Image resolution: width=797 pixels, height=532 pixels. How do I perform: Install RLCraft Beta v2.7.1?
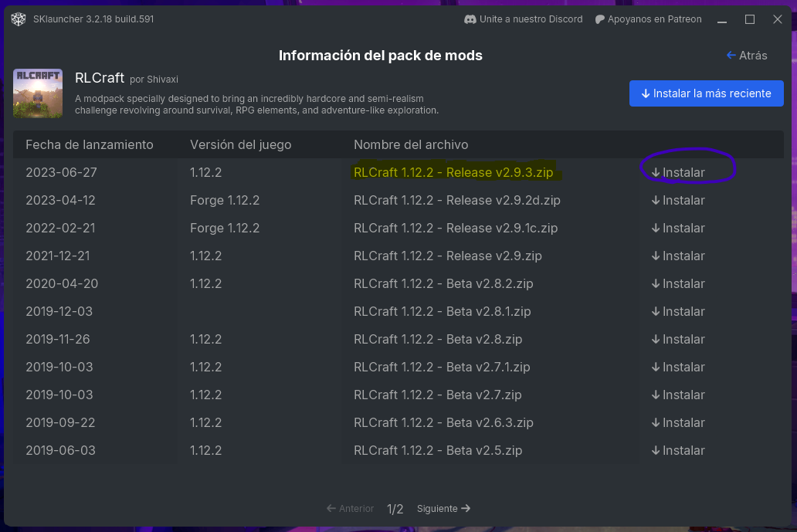point(678,367)
